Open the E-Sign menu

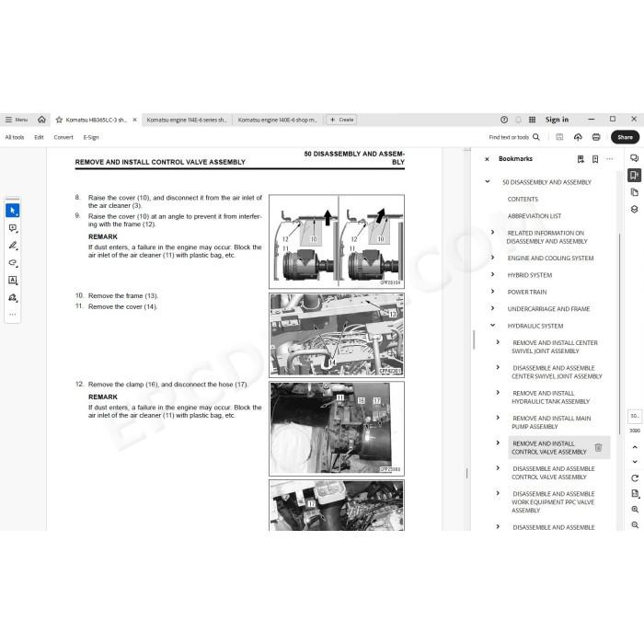(x=91, y=137)
